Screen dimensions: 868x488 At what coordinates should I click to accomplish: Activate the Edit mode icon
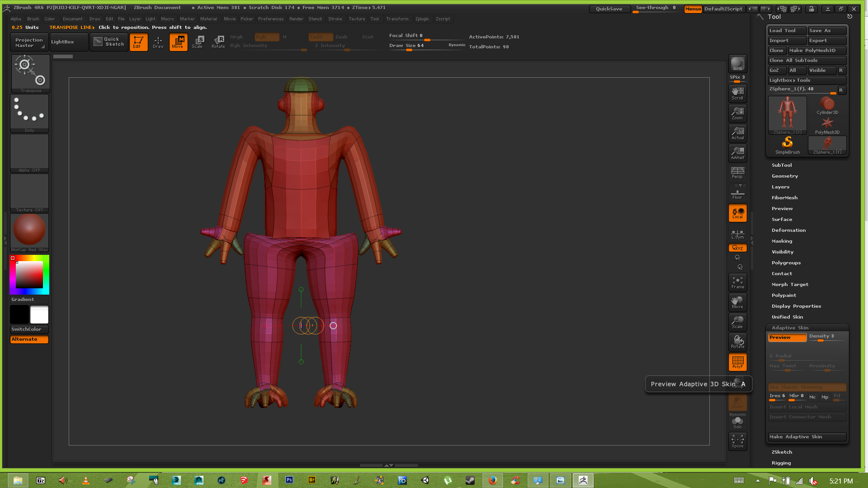coord(138,42)
